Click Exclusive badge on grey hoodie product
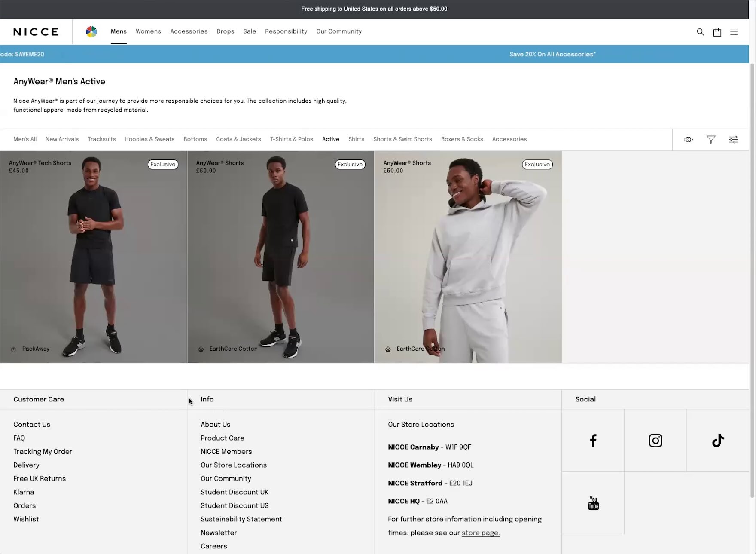This screenshot has height=554, width=756. coord(537,164)
